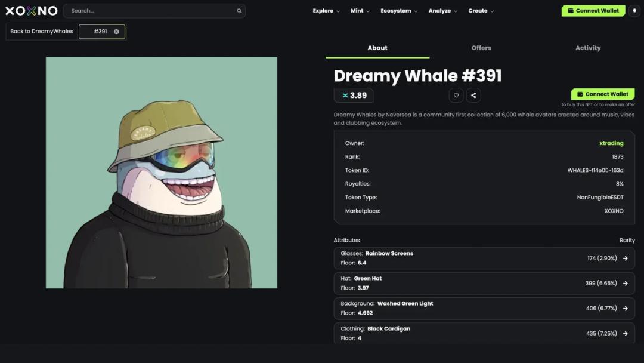Favorite this NFT with heart icon
Viewport: 644px width, 363px height.
click(x=456, y=96)
